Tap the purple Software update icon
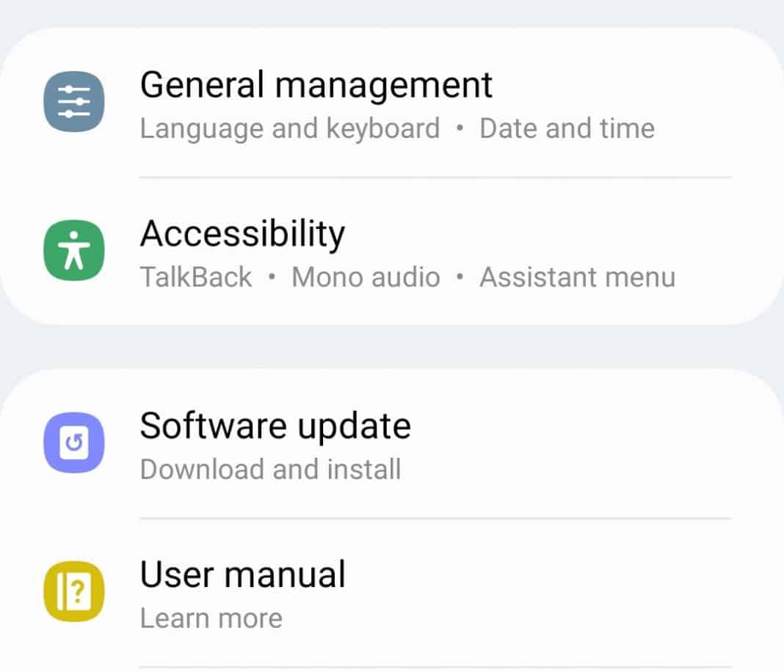Image resolution: width=784 pixels, height=672 pixels. [73, 444]
